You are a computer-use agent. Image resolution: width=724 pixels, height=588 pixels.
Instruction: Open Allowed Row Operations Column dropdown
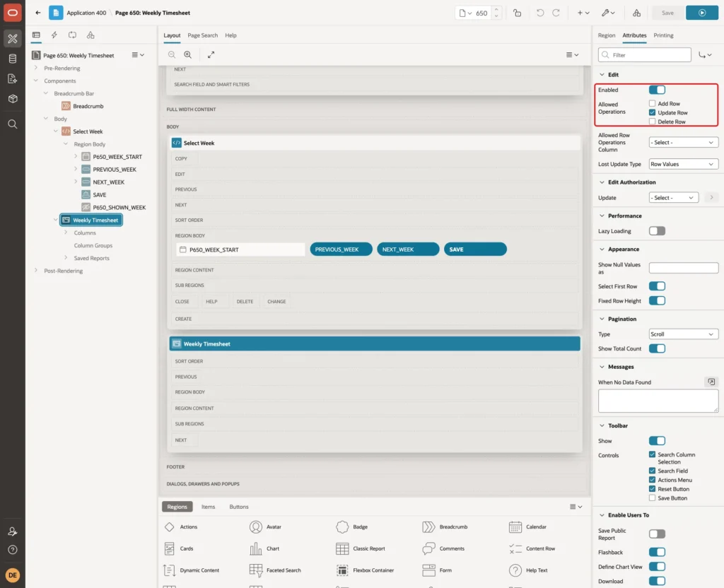point(684,143)
